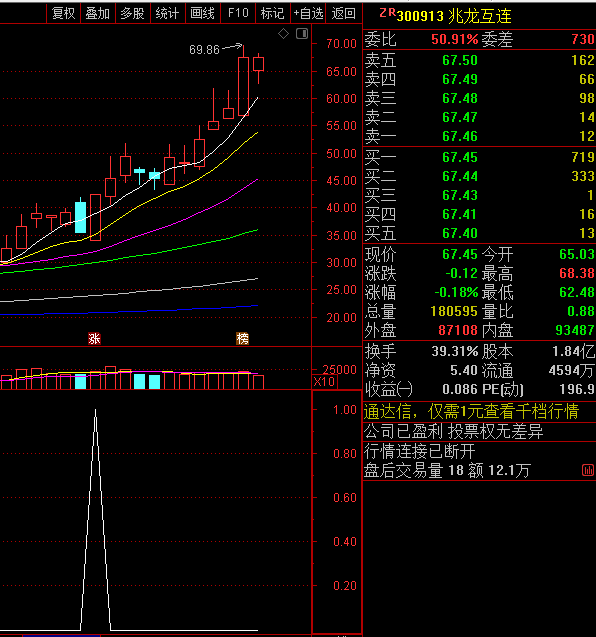Activate the 画线 drawing tool
Image resolution: width=596 pixels, height=637 pixels.
click(203, 13)
